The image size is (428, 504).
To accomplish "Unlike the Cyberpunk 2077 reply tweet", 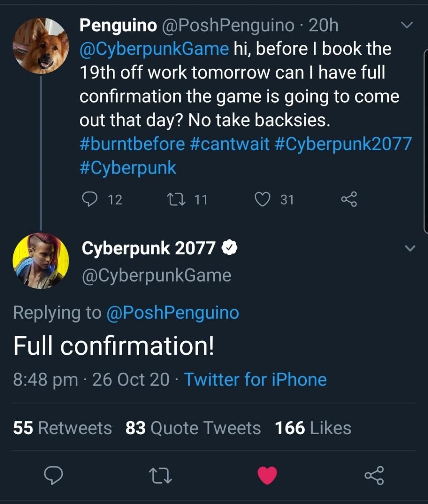I will point(267,475).
